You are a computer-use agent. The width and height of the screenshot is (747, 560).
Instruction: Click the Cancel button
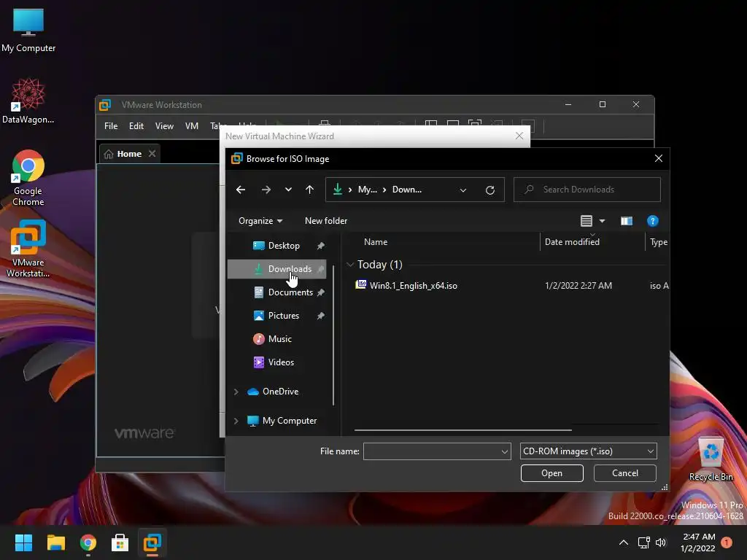pyautogui.click(x=625, y=473)
